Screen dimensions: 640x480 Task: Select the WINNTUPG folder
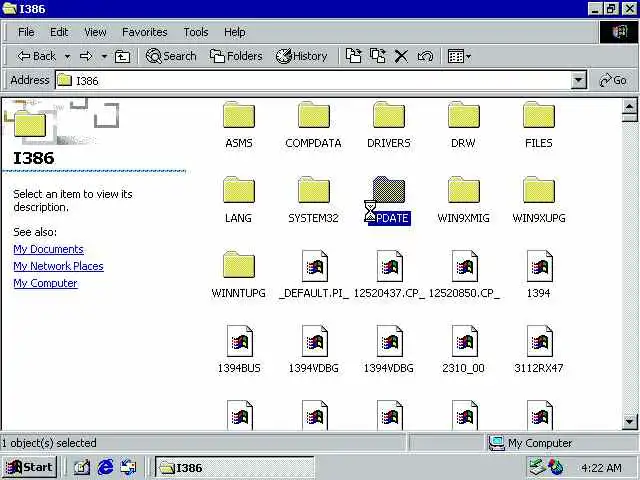(x=239, y=275)
